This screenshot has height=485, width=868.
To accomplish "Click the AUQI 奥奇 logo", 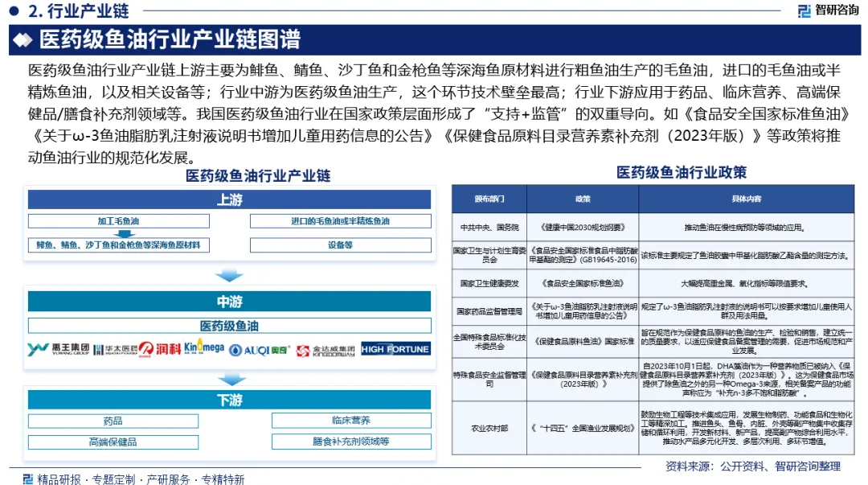I will pos(260,350).
